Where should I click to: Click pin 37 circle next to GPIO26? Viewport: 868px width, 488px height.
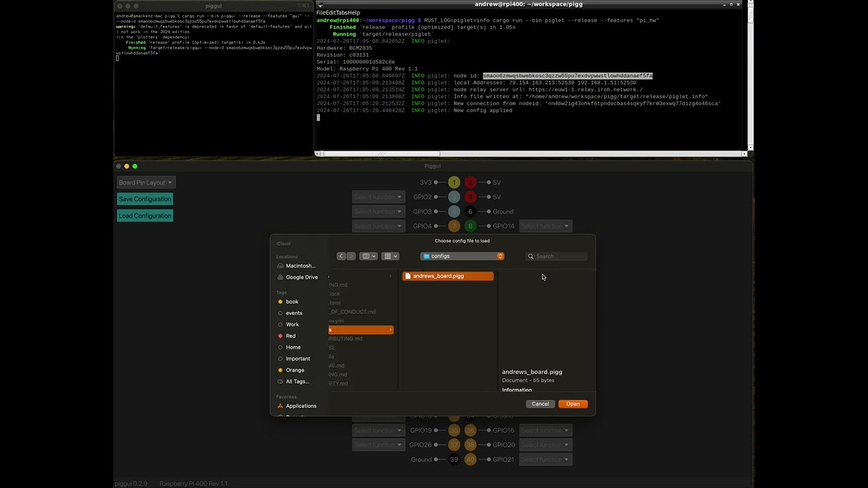(x=454, y=445)
